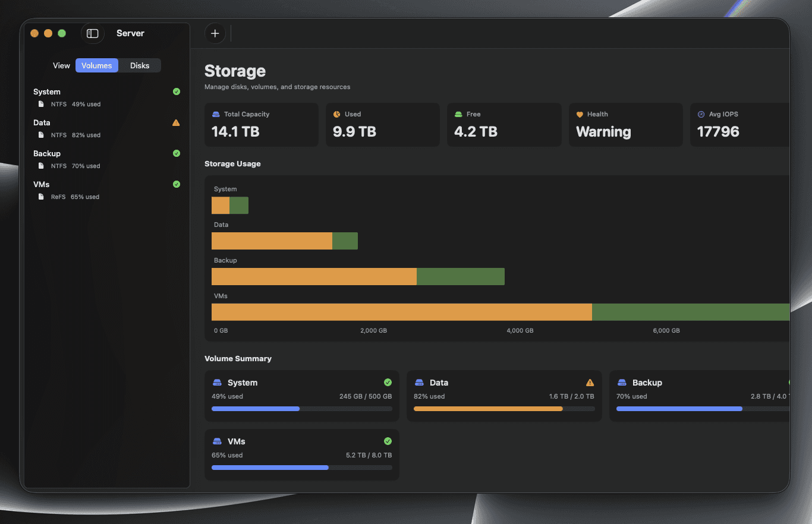Click file icon beside NTFS 70% used
The image size is (812, 524).
(41, 166)
